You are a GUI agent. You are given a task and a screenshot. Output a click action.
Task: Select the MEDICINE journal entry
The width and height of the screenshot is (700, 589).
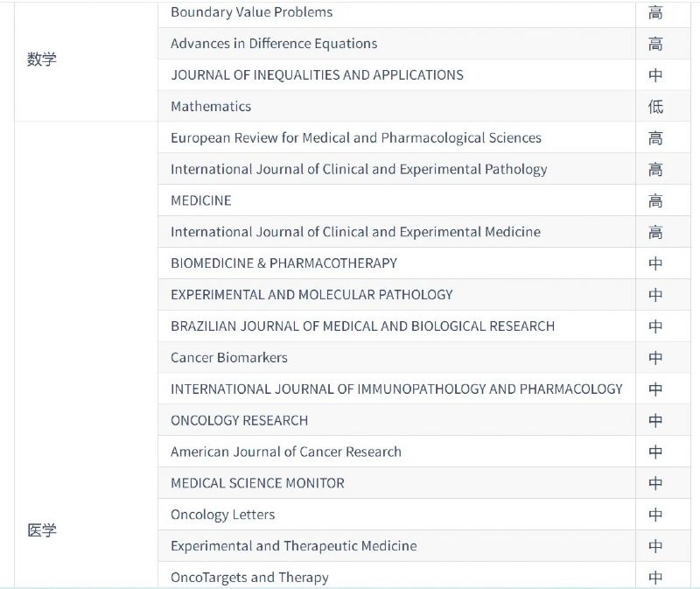point(201,200)
